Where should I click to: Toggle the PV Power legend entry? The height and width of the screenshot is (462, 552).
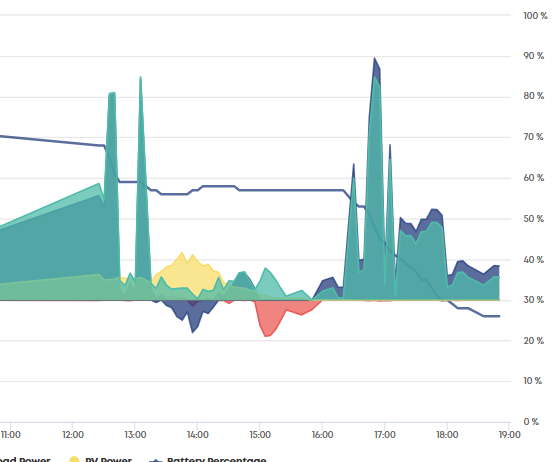100,459
